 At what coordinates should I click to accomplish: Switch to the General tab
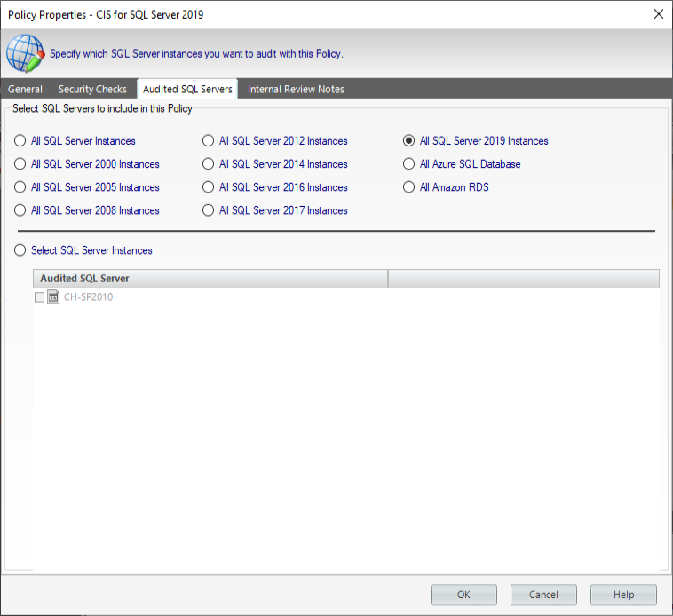pyautogui.click(x=26, y=90)
